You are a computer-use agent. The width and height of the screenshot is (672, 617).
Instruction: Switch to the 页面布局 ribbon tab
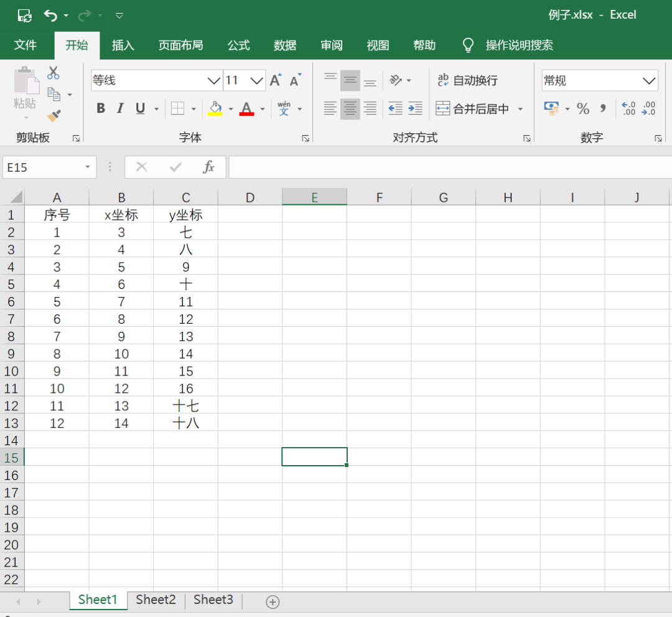pyautogui.click(x=180, y=45)
